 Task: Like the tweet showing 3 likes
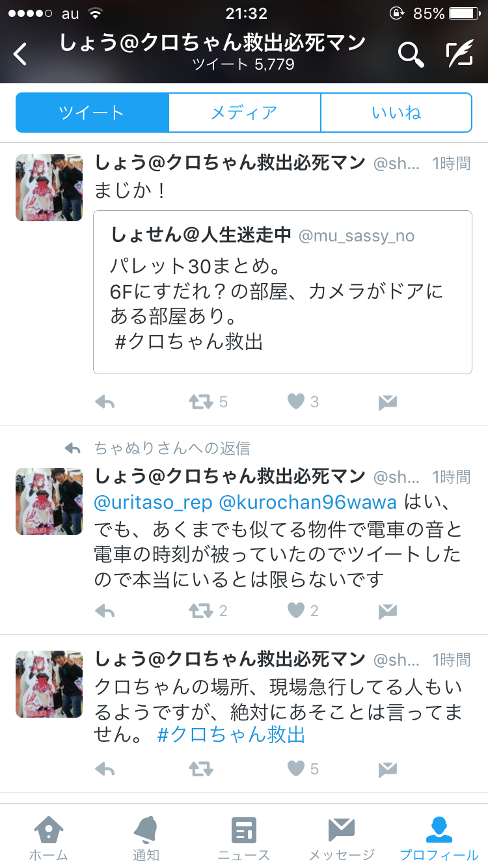coord(296,402)
